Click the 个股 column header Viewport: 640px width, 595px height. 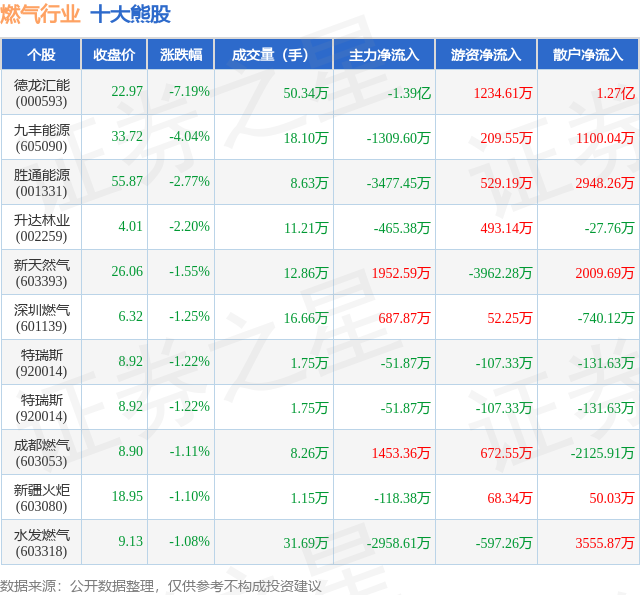click(x=41, y=54)
